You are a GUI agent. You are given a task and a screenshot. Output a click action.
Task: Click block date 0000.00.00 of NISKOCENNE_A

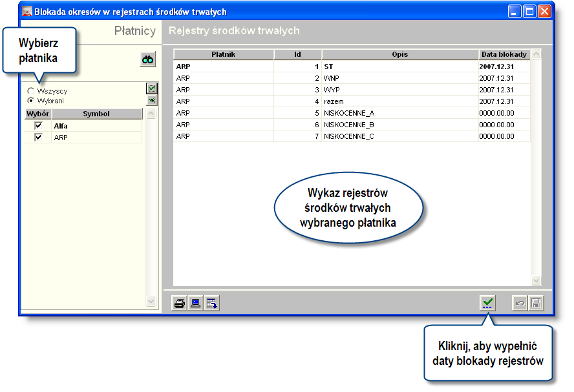[x=496, y=113]
